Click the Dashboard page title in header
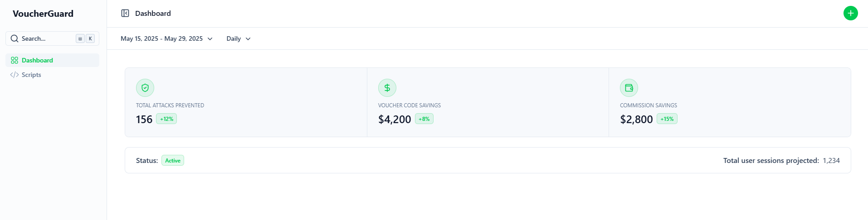868x220 pixels. click(153, 14)
